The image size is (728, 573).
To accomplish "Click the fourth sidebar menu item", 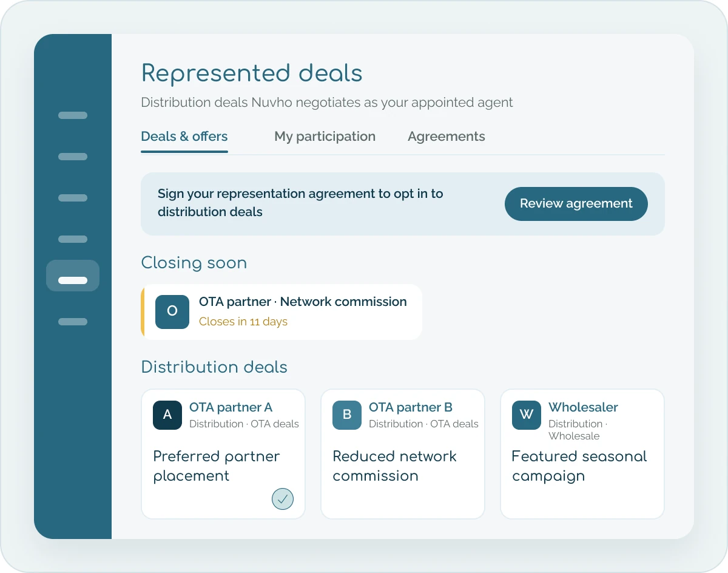I will pos(73,239).
